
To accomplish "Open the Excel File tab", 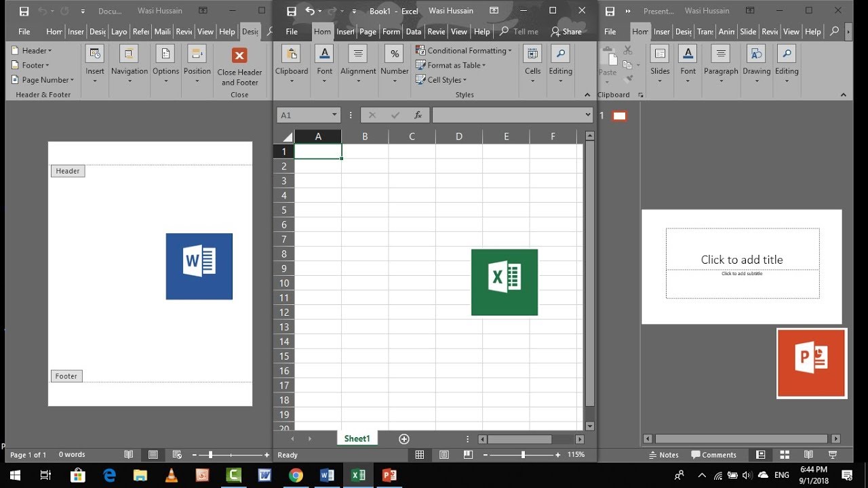I will [292, 32].
